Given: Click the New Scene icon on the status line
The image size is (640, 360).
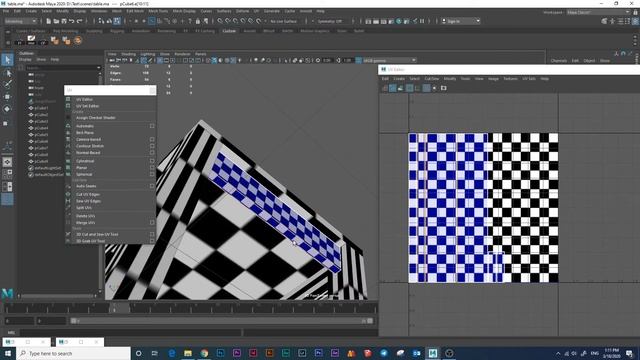Looking at the screenshot, I should click(48, 21).
